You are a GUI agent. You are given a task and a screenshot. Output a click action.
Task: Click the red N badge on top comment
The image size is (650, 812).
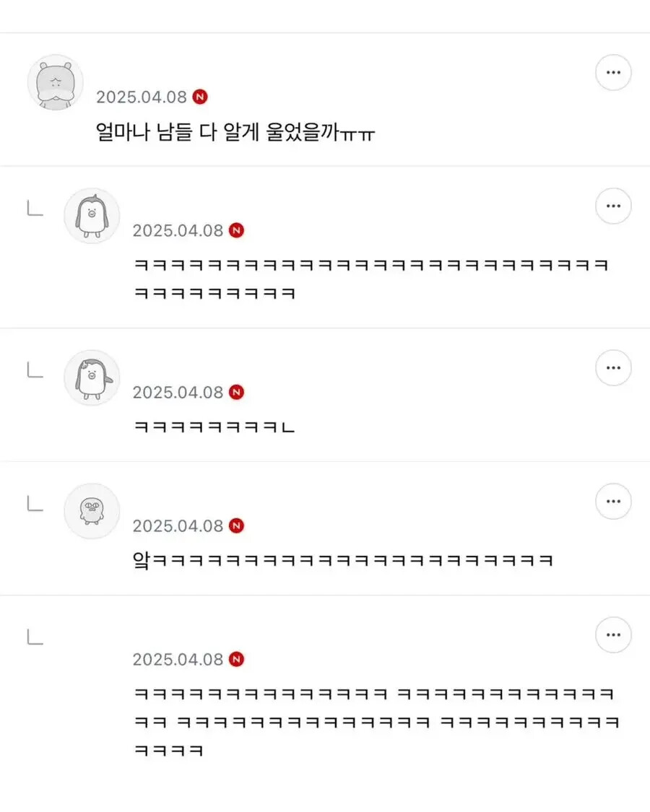coord(200,97)
